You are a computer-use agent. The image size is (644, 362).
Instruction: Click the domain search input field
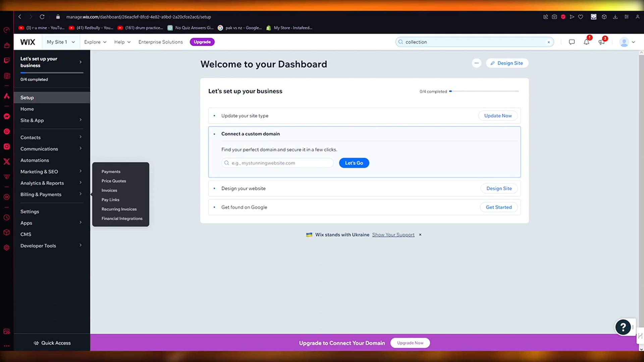(x=277, y=163)
